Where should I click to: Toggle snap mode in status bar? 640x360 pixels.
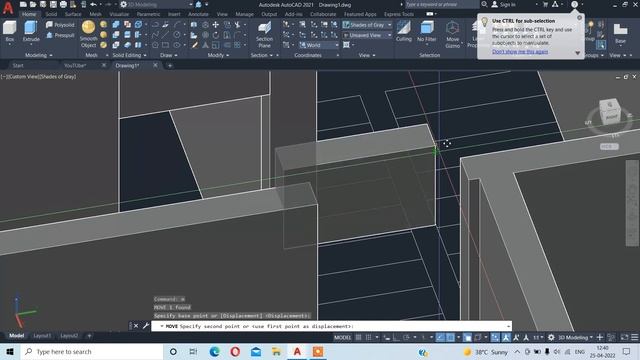(368, 337)
